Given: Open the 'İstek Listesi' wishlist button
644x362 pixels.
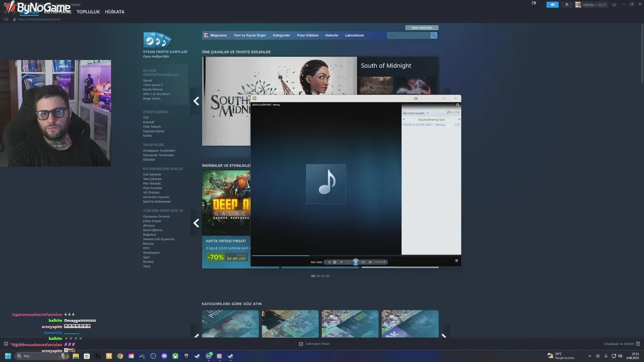Looking at the screenshot, I should coord(422,28).
